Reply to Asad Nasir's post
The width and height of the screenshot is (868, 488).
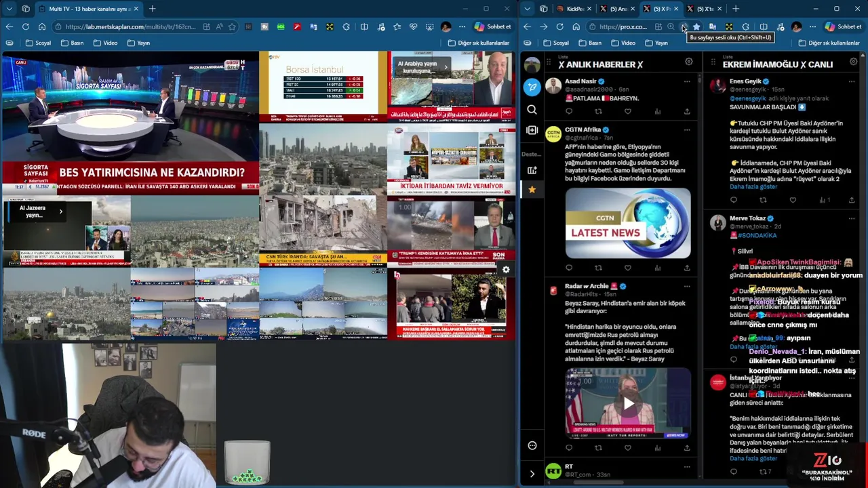pos(569,112)
